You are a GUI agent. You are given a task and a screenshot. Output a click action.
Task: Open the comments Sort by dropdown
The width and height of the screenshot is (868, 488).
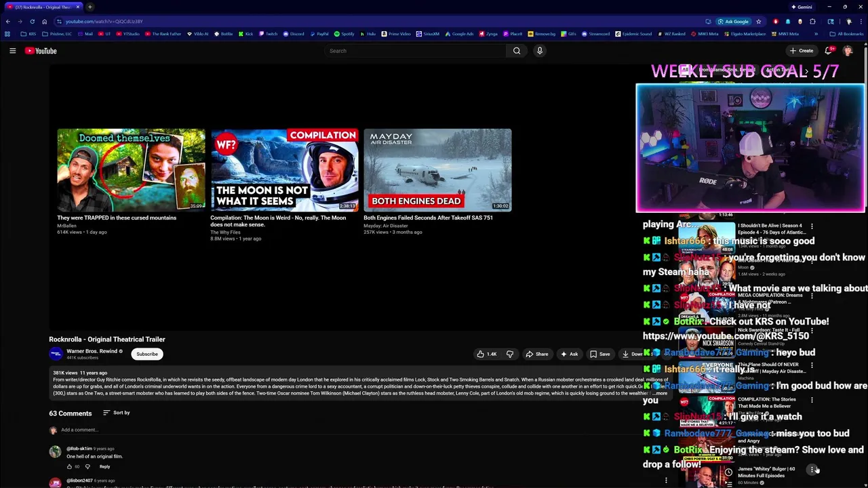[x=117, y=413]
